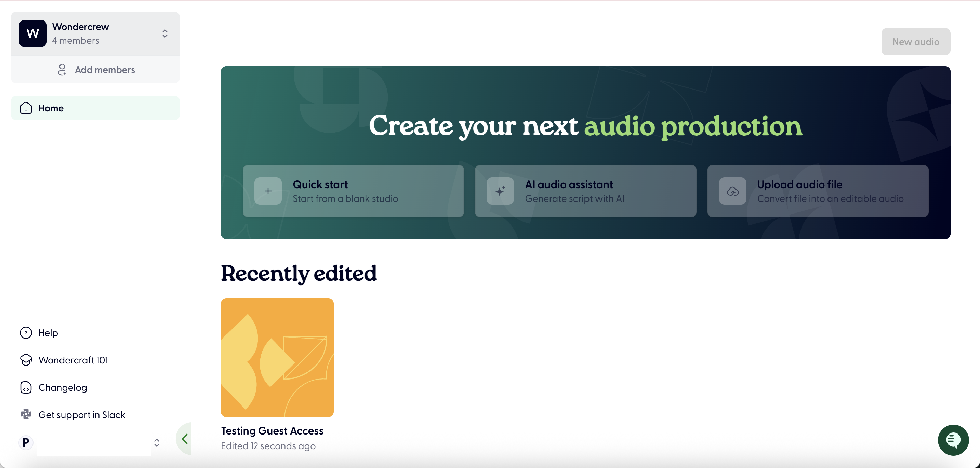The width and height of the screenshot is (980, 468).
Task: Click the New audio button
Action: point(915,41)
